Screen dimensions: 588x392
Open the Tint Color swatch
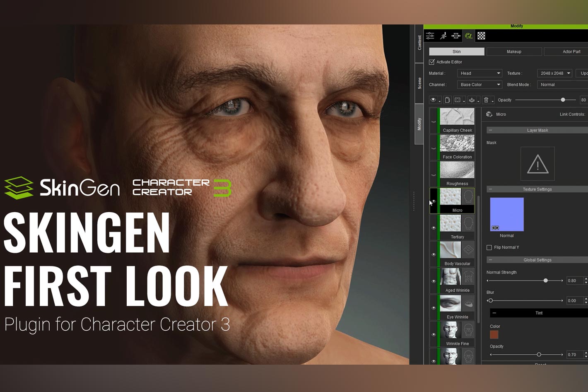[x=494, y=335]
